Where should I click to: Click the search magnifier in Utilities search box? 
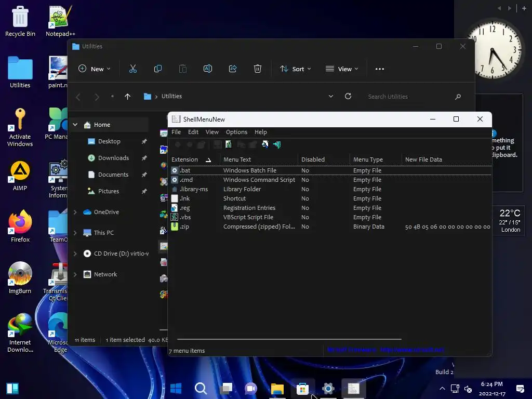458,97
